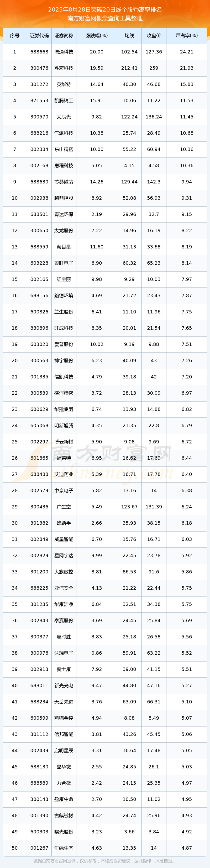210x868 pixels.
Task: Click stock name 汇绿生态
Action: (x=64, y=848)
